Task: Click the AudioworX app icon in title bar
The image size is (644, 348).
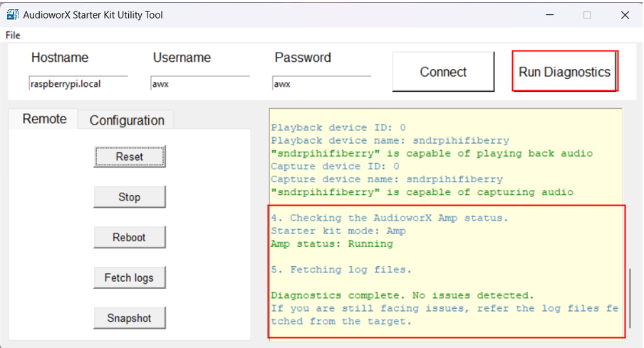Action: [13, 15]
